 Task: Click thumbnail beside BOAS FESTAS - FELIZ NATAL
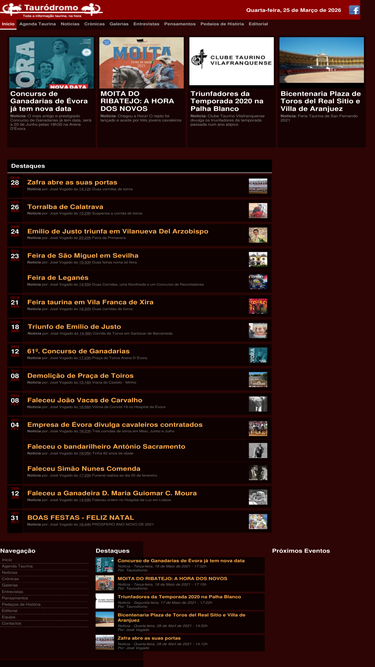[258, 522]
